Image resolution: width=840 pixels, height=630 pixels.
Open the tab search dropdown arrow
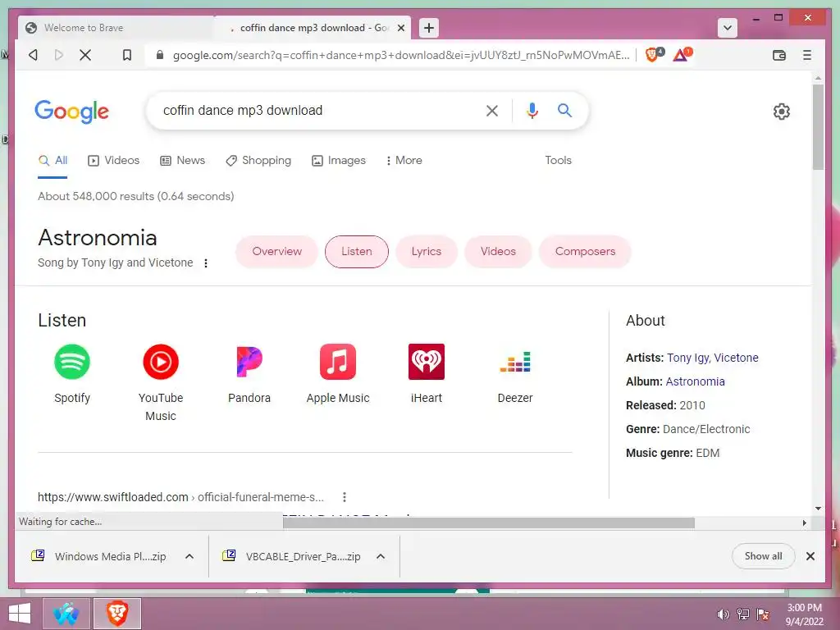point(727,28)
